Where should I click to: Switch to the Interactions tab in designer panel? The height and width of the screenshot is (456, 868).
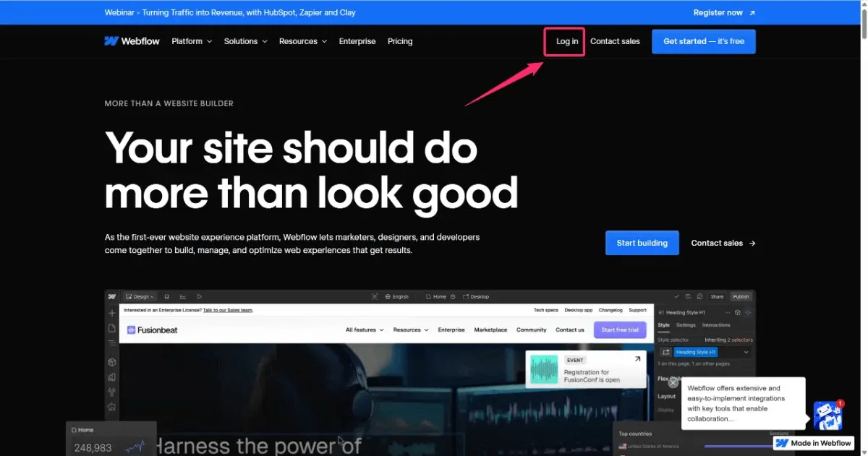[x=716, y=325]
